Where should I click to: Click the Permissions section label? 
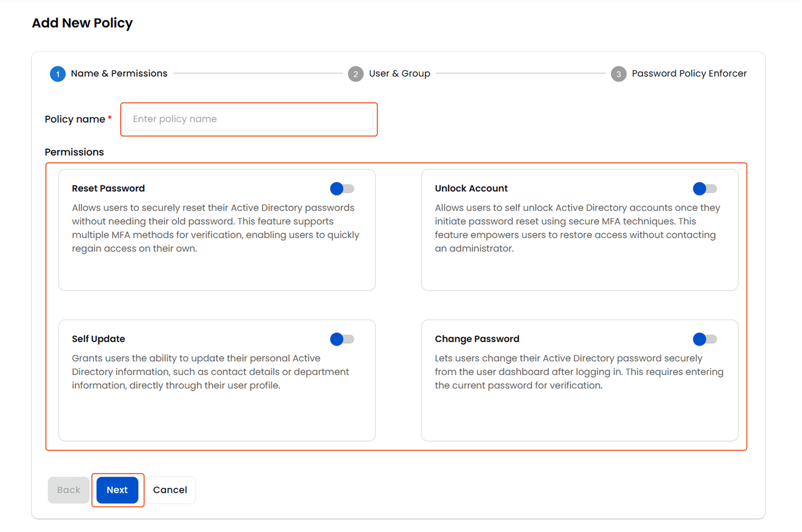tap(74, 152)
